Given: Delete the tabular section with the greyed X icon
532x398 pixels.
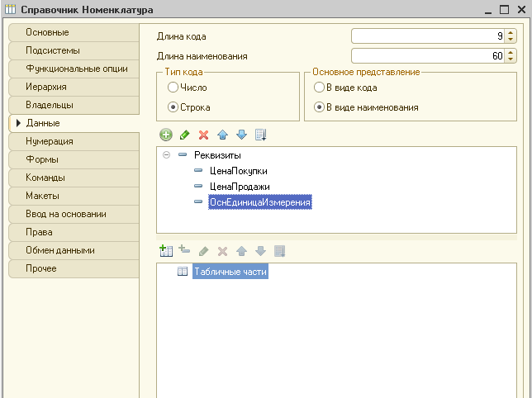Looking at the screenshot, I should (222, 251).
